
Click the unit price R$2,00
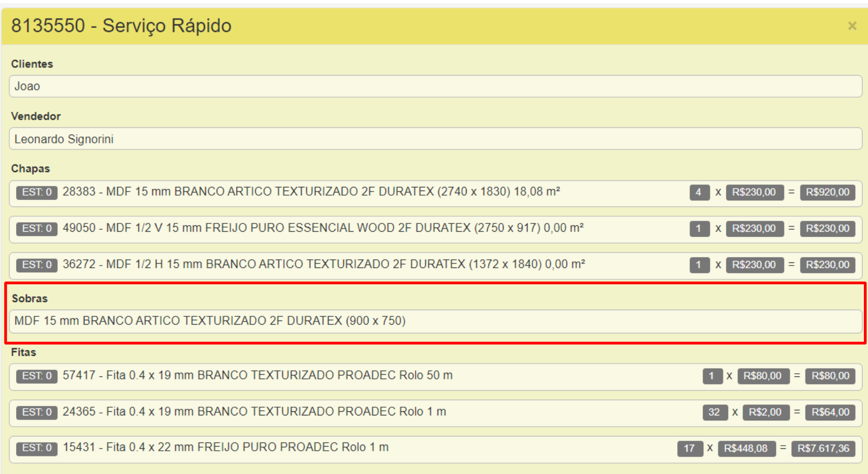(765, 412)
